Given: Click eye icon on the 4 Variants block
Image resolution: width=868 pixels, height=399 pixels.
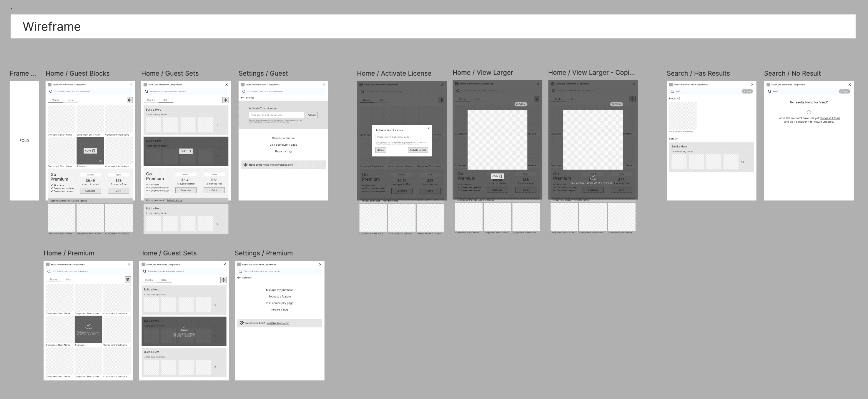Looking at the screenshot, I should tap(100, 161).
